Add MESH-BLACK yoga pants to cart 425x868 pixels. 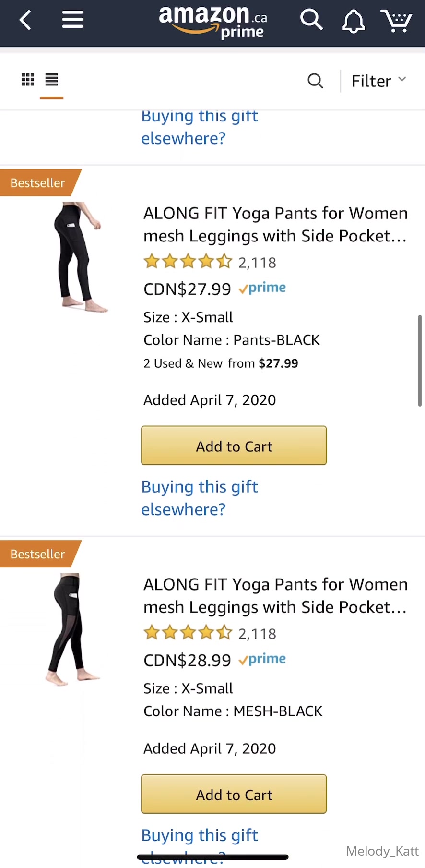[234, 794]
